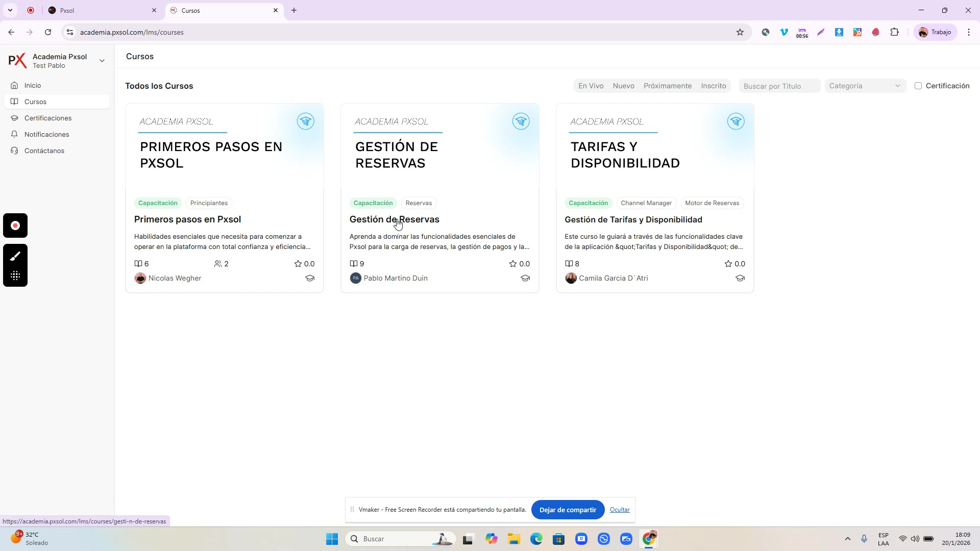Expand the Academia Pxsol account chevron
This screenshot has height=551, width=980.
coord(102,61)
